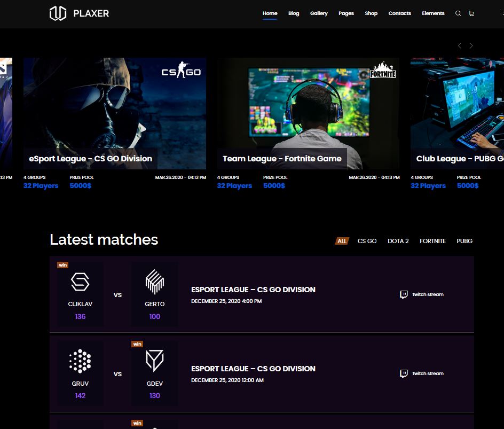Click the Gdev team logo
The image size is (504, 429).
[154, 361]
